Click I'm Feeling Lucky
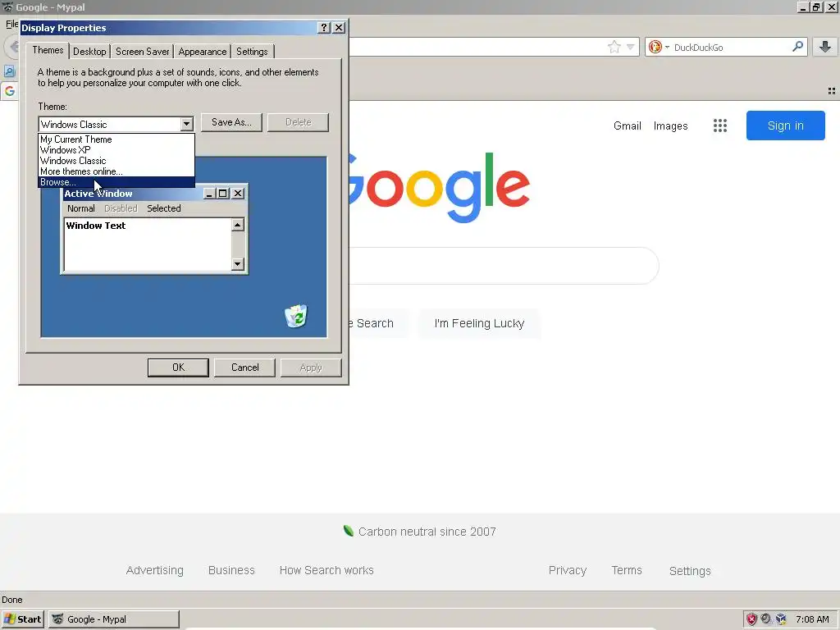This screenshot has height=630, width=840. (479, 323)
